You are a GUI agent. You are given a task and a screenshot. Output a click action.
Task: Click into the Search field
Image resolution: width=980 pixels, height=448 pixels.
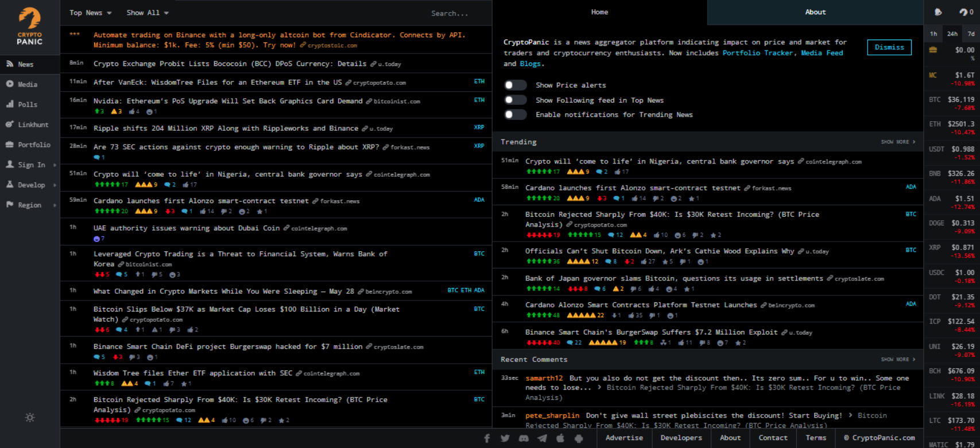point(450,13)
